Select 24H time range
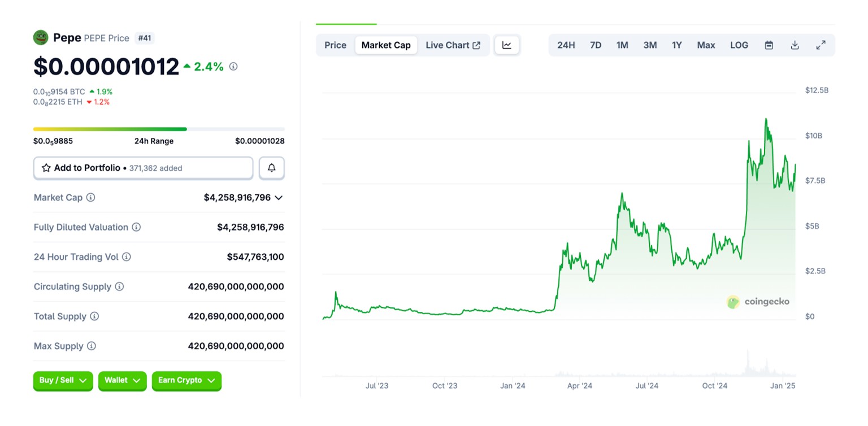The height and width of the screenshot is (426, 868). (566, 45)
